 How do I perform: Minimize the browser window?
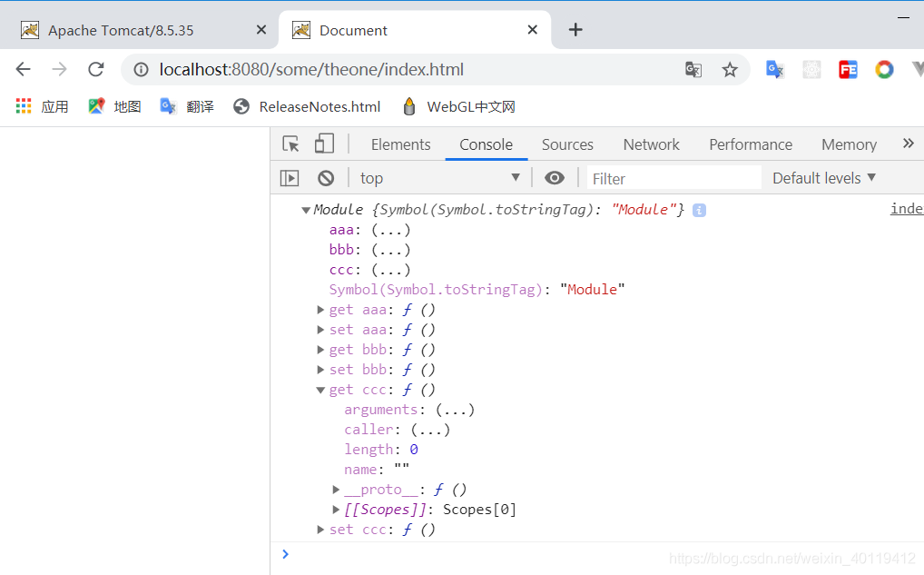[903, 17]
